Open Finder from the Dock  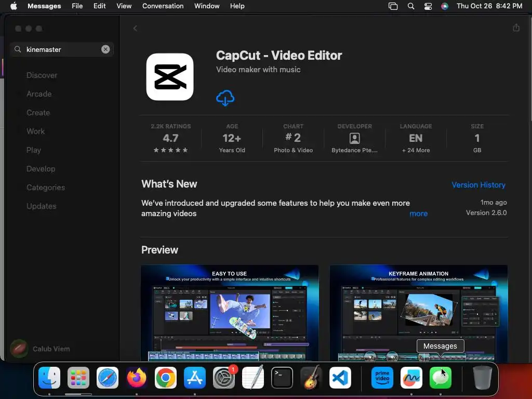(49, 378)
